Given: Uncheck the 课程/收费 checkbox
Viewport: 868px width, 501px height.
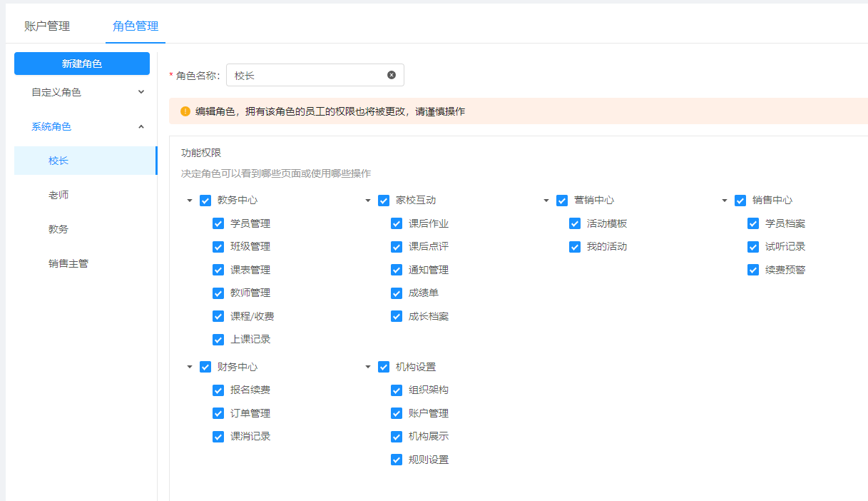Looking at the screenshot, I should tap(218, 316).
